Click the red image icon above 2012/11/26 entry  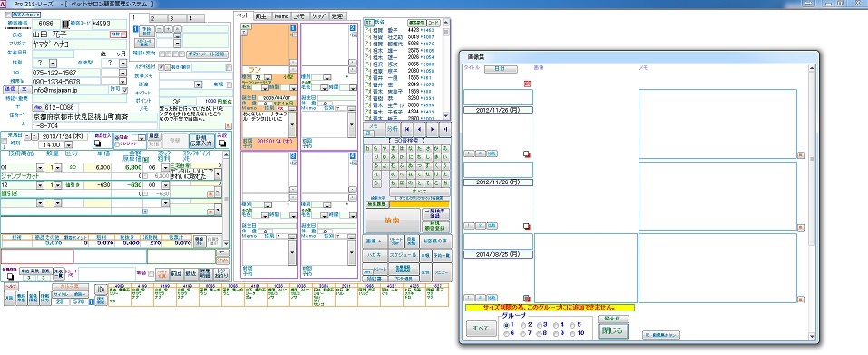[x=527, y=84]
